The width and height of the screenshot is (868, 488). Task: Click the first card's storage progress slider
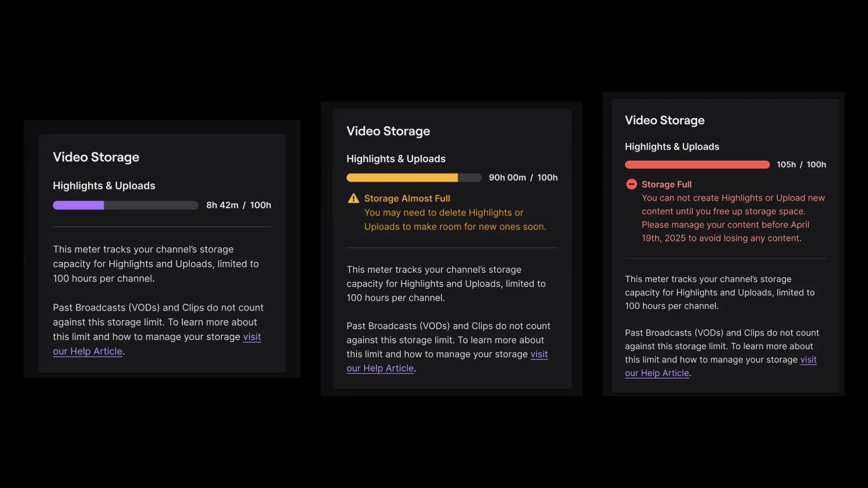coord(125,205)
